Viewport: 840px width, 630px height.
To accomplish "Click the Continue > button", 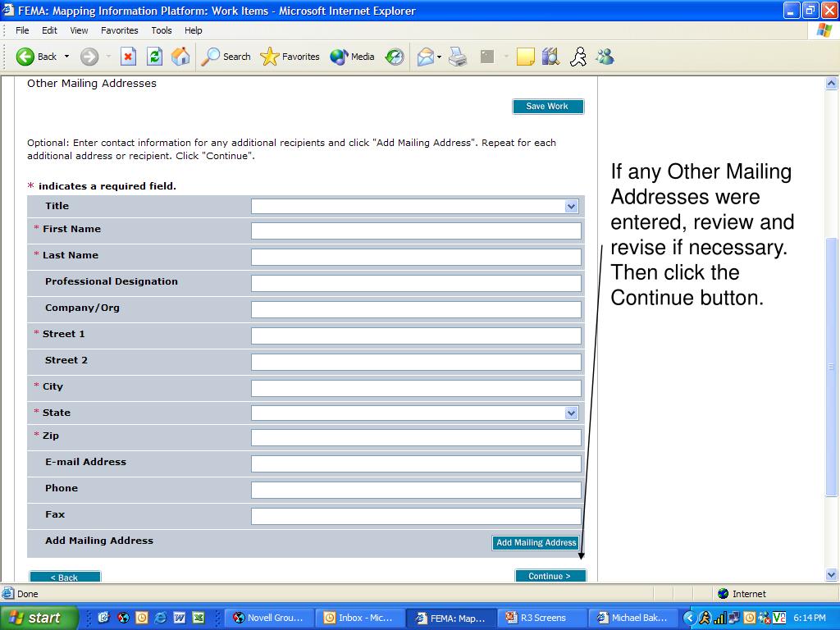I will pyautogui.click(x=550, y=575).
